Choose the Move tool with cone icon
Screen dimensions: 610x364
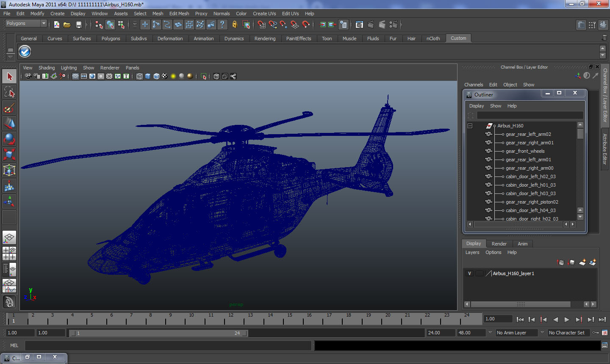(9, 123)
